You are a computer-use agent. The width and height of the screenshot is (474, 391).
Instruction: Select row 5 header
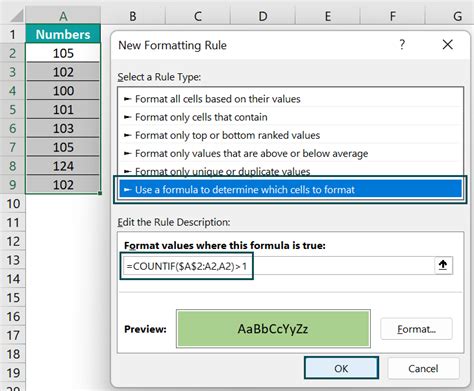[13, 110]
